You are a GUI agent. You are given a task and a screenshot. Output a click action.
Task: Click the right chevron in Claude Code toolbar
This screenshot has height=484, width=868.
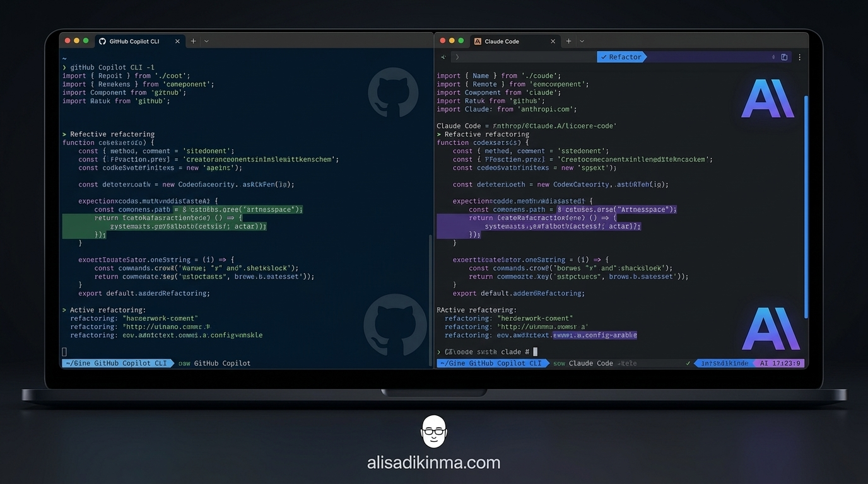coord(457,57)
